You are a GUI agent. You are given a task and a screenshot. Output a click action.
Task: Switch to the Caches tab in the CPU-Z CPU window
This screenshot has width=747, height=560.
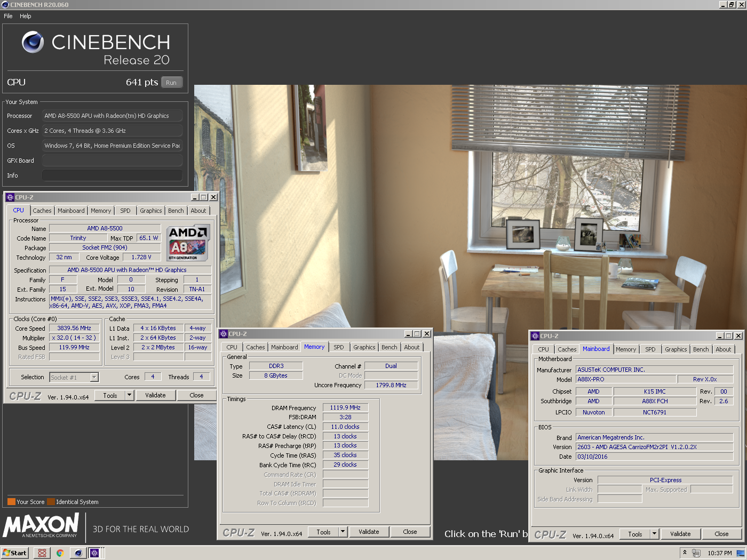[x=42, y=211]
